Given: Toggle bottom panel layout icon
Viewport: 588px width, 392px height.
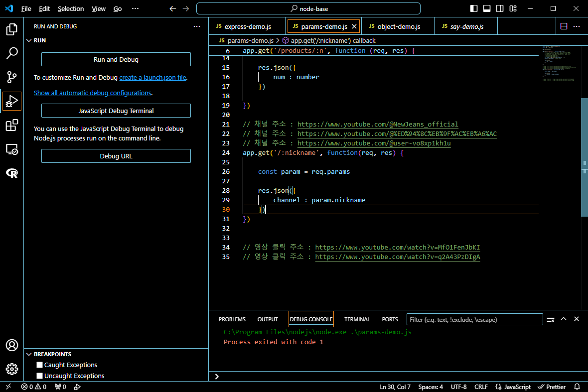Looking at the screenshot, I should [x=487, y=8].
